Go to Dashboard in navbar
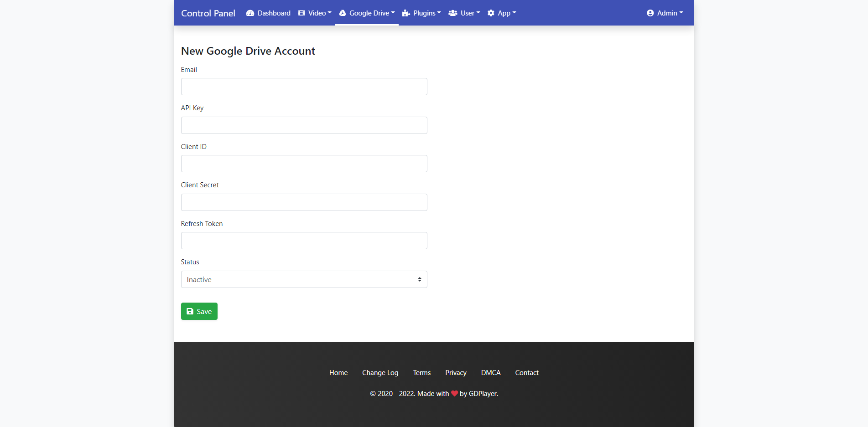 pos(268,13)
